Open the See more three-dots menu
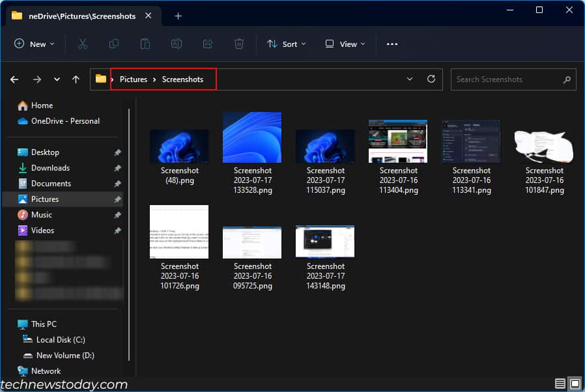585x392 pixels. click(x=392, y=44)
